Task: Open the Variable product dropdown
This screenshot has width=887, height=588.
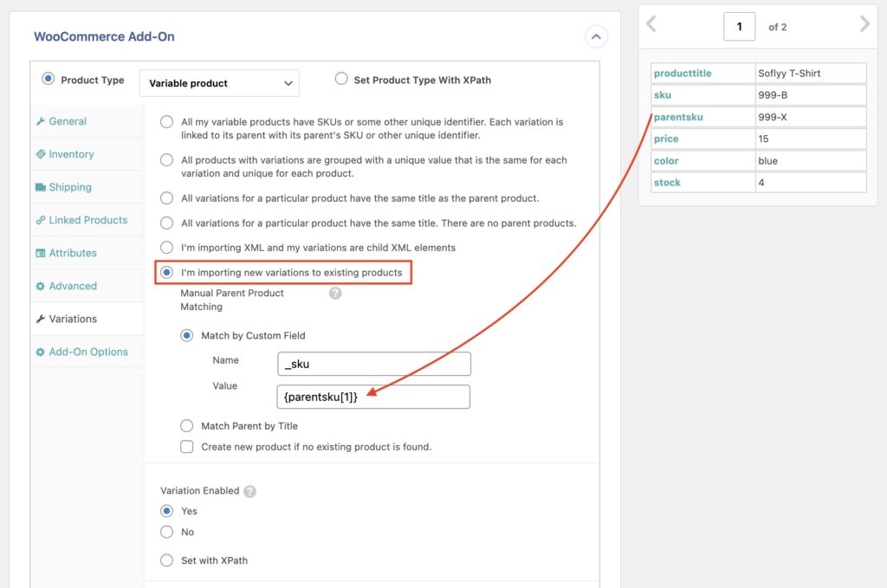Action: (x=219, y=83)
